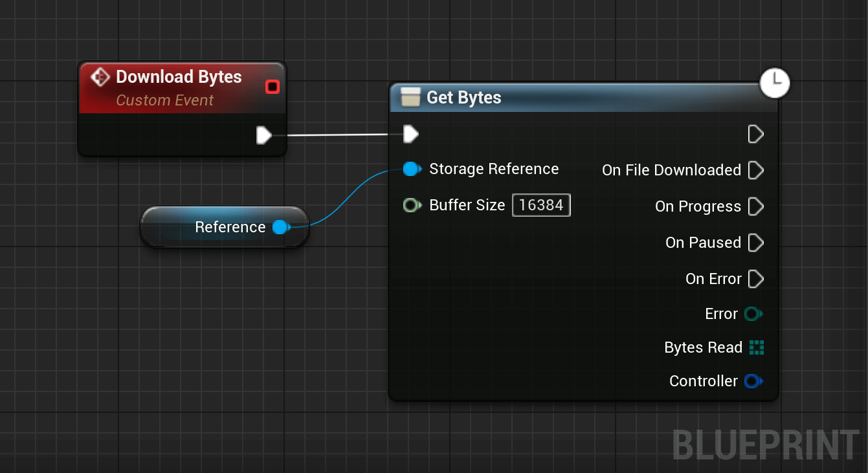Click the Download Bytes custom event icon
This screenshot has width=868, height=473.
(100, 77)
